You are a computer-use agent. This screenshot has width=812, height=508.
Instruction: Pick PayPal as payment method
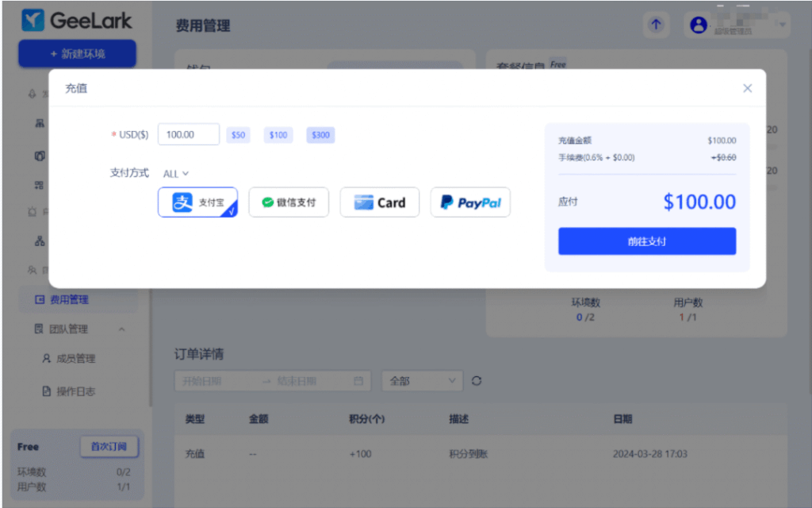[x=470, y=202]
